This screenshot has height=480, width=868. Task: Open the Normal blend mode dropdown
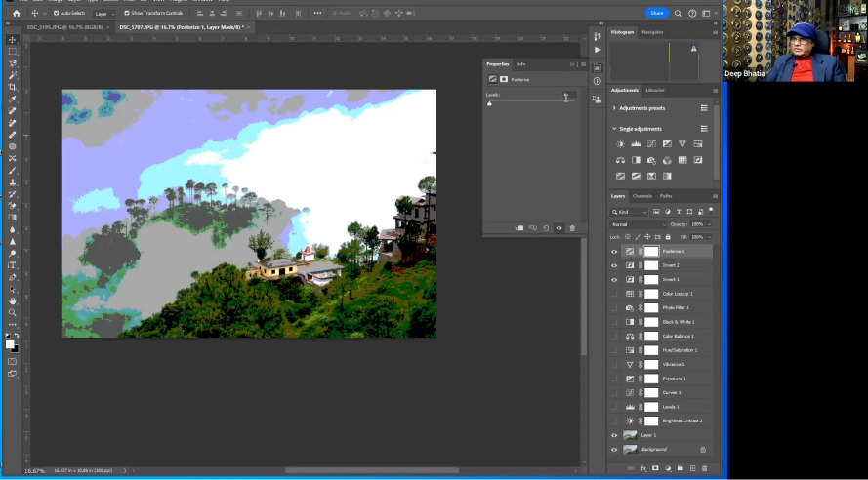[639, 224]
